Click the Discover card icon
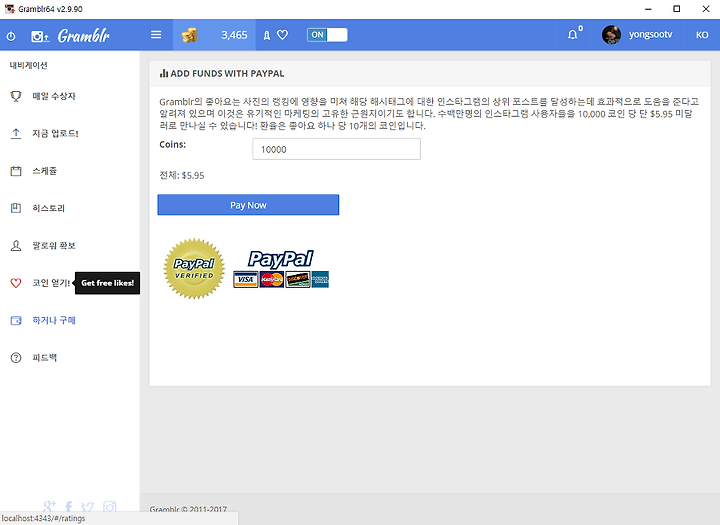The image size is (720, 525). point(298,279)
